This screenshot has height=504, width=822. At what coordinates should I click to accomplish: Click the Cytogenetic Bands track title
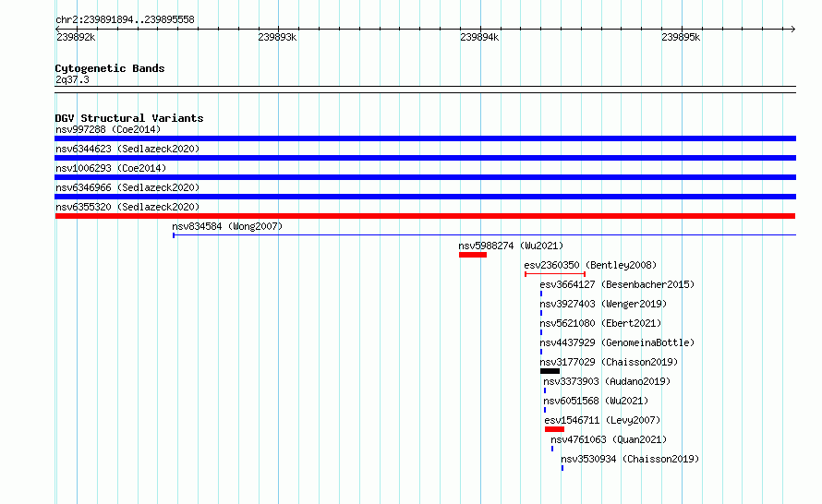(110, 68)
